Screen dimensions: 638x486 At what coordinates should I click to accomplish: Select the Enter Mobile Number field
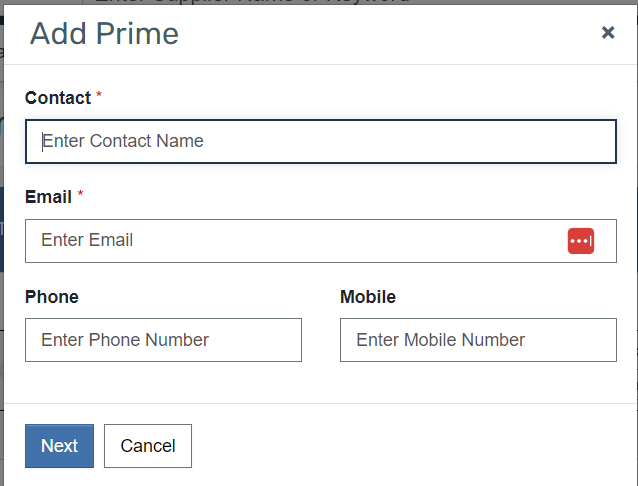478,340
